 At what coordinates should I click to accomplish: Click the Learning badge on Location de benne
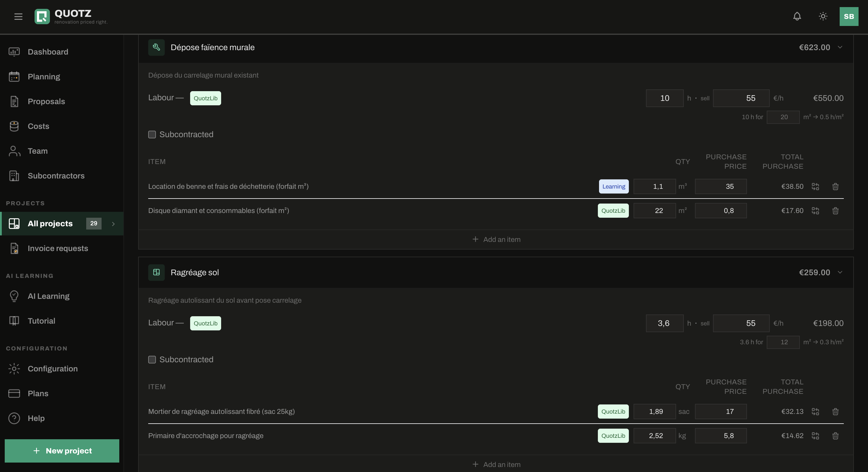(x=614, y=186)
